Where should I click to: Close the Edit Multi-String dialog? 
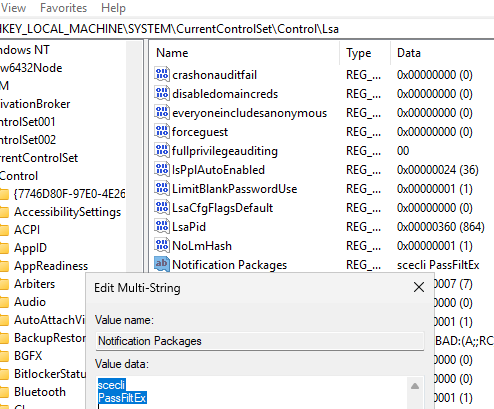tap(419, 287)
